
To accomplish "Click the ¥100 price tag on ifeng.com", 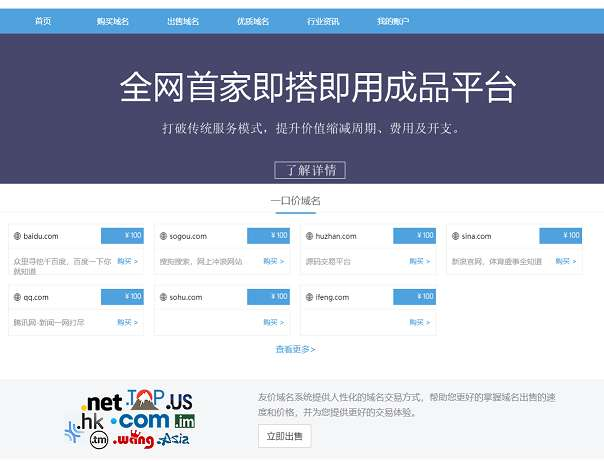I will (414, 297).
